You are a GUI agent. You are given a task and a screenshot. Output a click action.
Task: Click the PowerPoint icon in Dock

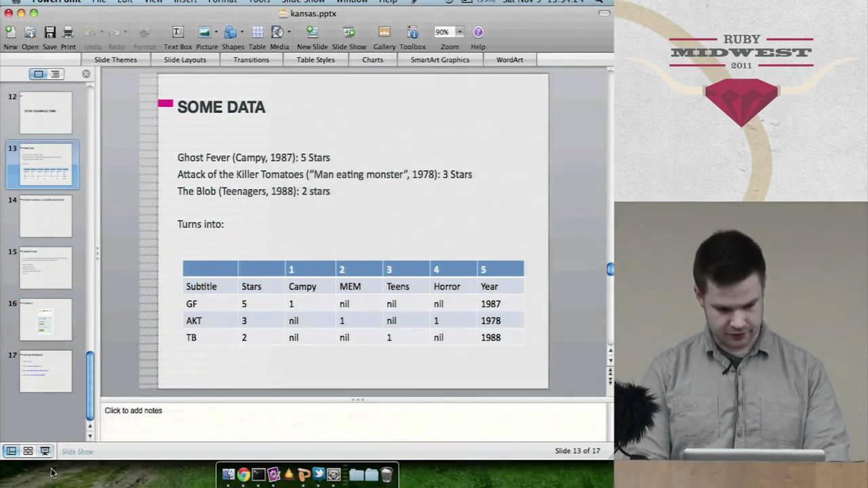click(304, 474)
